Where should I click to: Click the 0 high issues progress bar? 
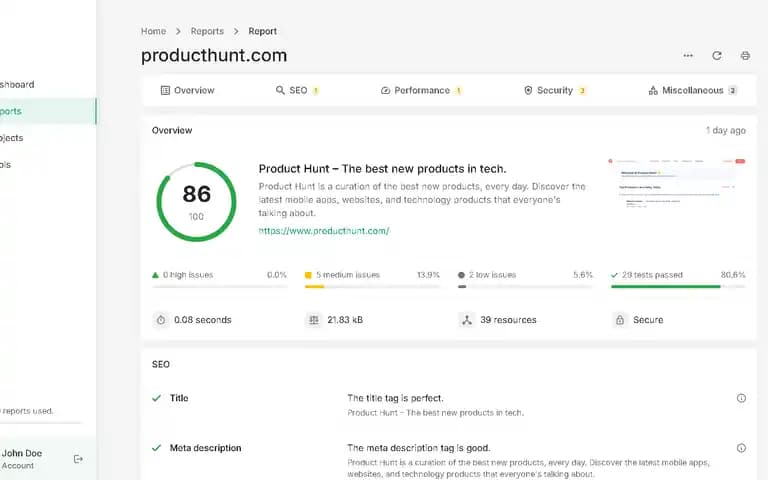(x=219, y=287)
